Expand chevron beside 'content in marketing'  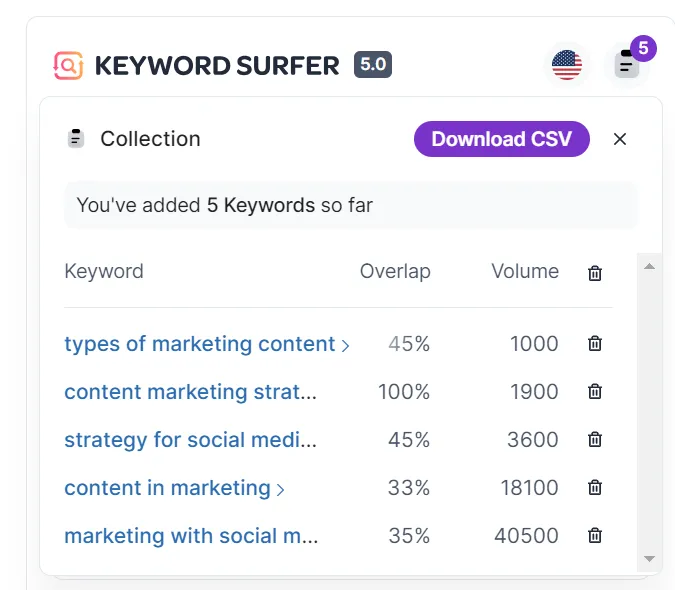281,490
